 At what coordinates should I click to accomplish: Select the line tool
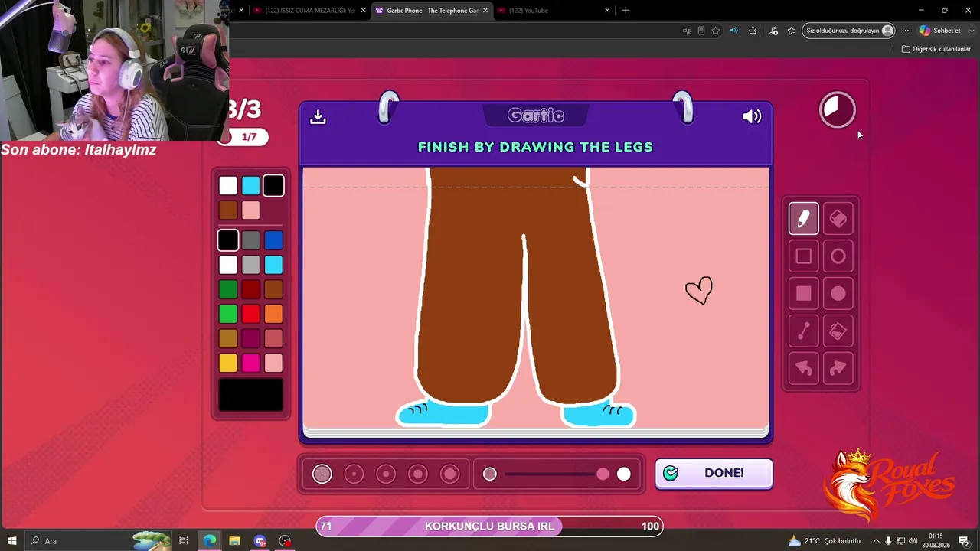[x=803, y=331]
